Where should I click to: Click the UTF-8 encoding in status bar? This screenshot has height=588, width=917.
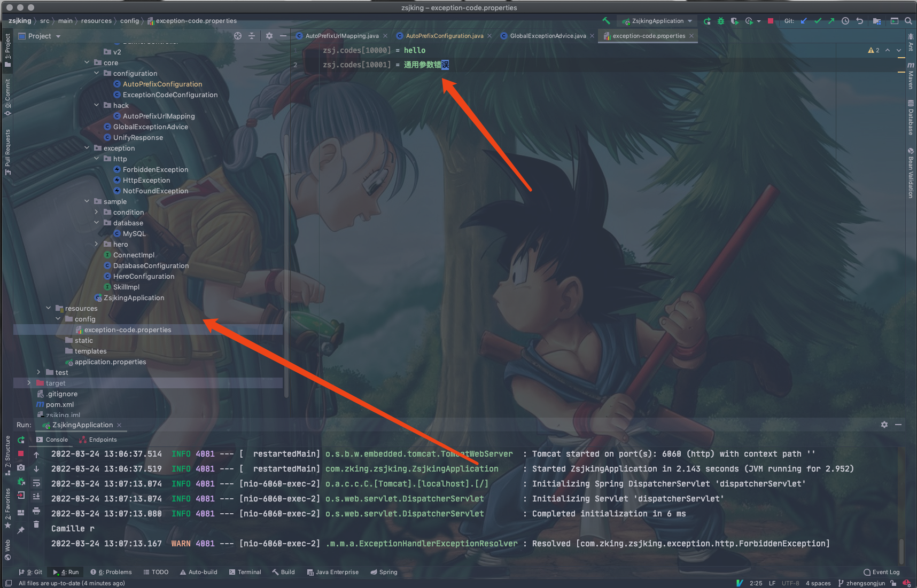click(790, 583)
